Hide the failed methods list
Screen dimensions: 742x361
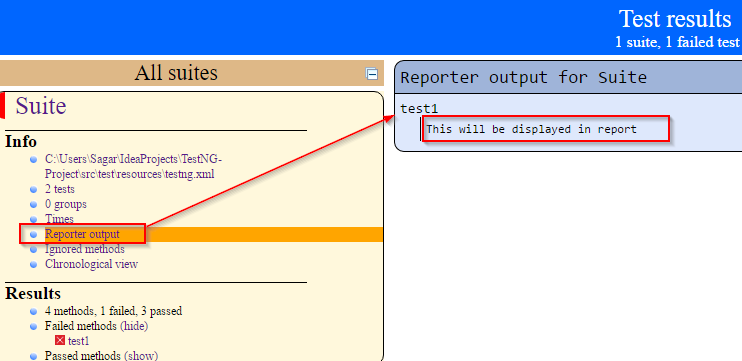[134, 326]
